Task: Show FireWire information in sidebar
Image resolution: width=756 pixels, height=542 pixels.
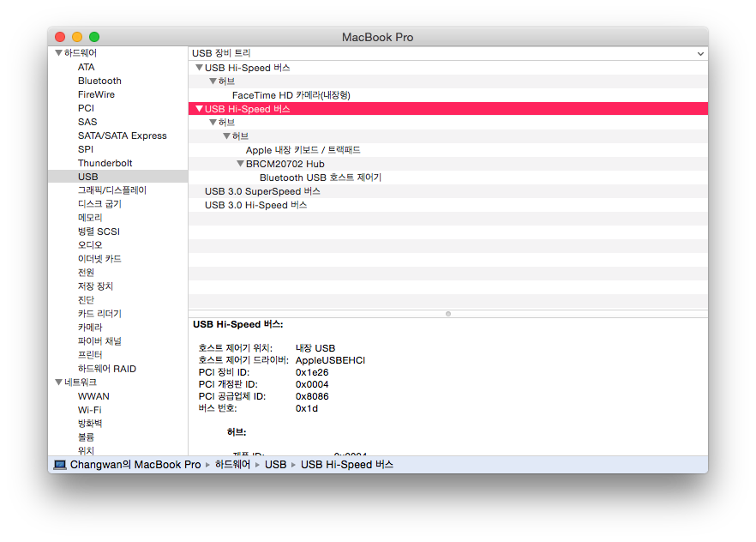Action: 96,94
